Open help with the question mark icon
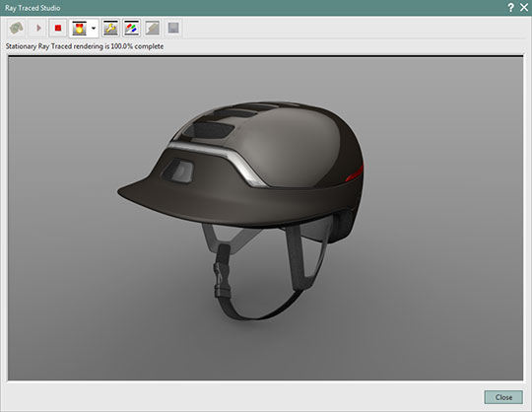Viewport: 532px width, 412px height. coord(510,8)
